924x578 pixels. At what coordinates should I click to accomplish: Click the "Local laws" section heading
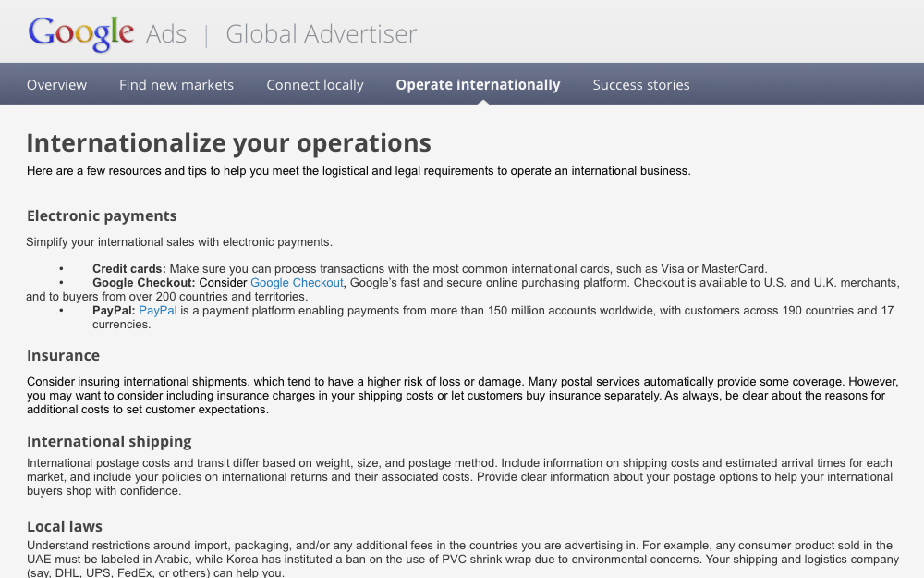(65, 526)
